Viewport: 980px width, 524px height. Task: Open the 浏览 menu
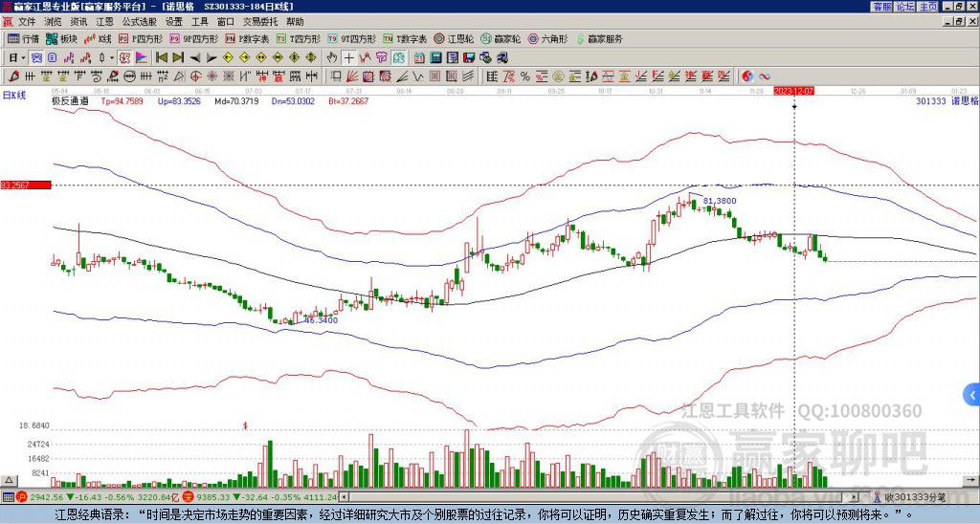(x=54, y=22)
